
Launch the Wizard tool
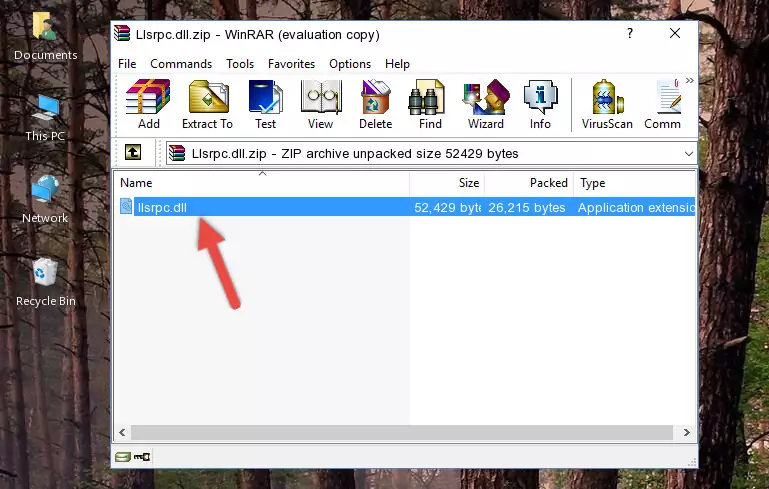(486, 104)
